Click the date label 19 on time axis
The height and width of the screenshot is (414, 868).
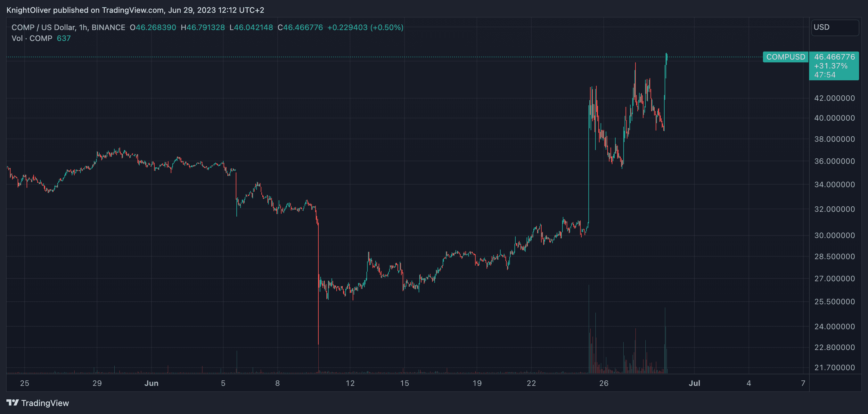click(477, 383)
